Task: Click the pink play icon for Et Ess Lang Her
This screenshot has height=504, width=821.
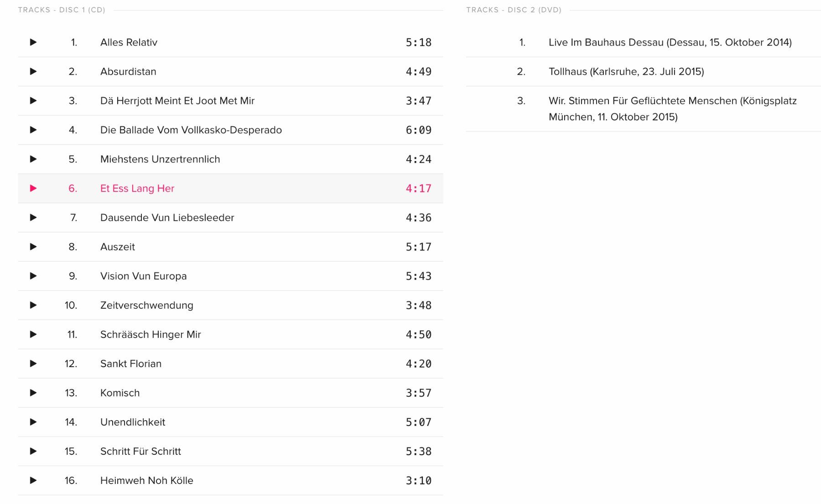Action: [x=33, y=188]
